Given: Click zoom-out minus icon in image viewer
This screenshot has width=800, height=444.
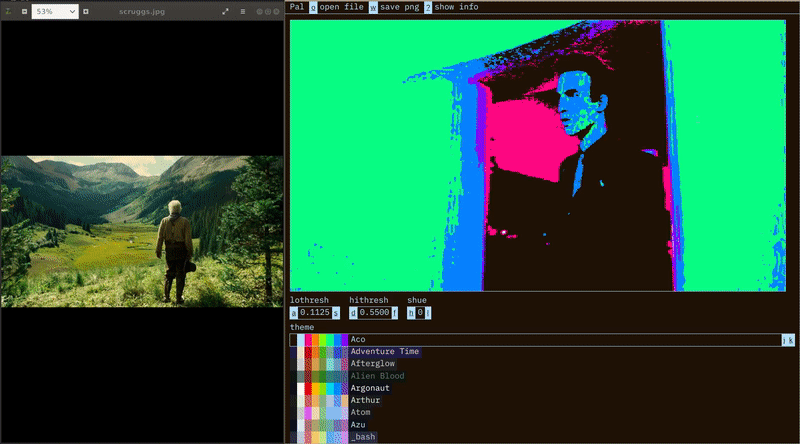Looking at the screenshot, I should pos(24,11).
